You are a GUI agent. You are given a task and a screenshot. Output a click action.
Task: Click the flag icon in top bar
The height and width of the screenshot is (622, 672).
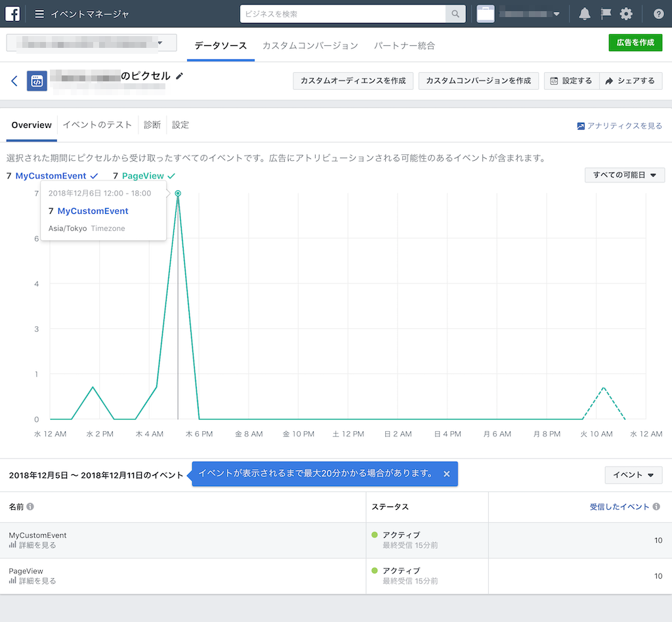pos(606,14)
